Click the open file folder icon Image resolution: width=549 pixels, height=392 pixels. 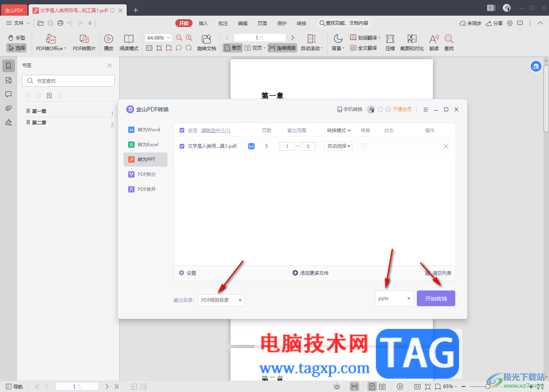click(41, 23)
